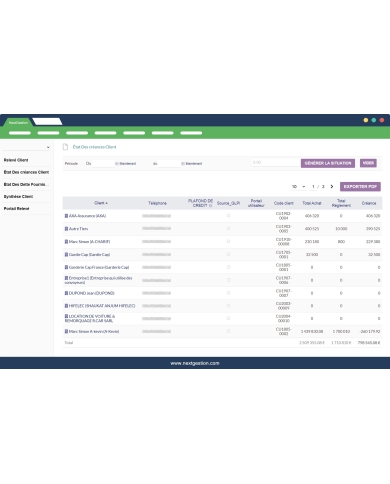Click the sort arrow on the Client column
This screenshot has height=484, width=390.
(107, 203)
